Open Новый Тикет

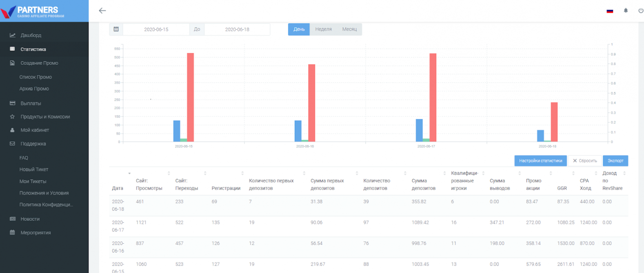pos(34,170)
